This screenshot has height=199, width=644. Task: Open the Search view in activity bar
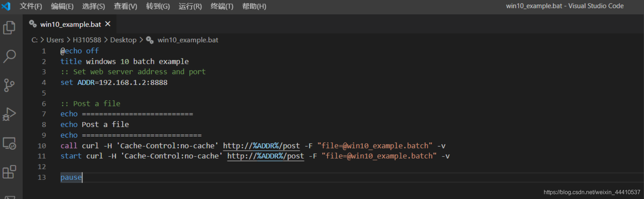[x=9, y=56]
